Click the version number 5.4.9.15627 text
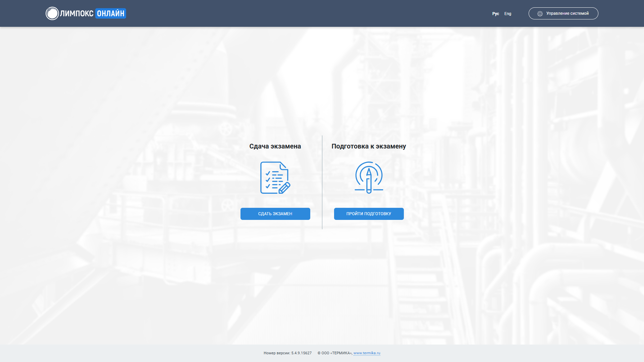 (x=301, y=353)
